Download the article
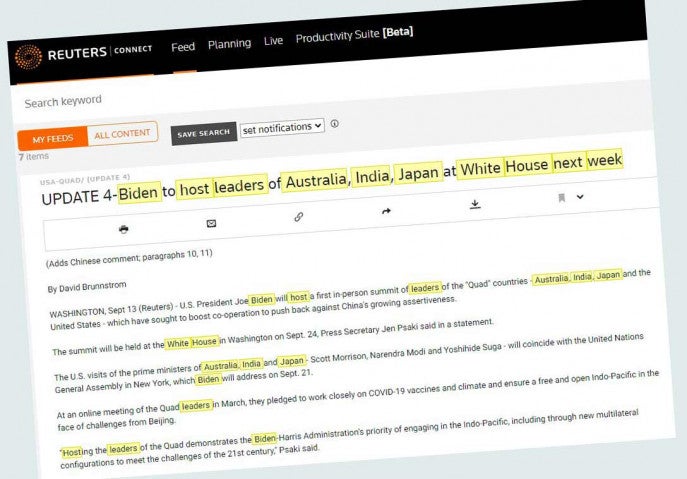 click(x=475, y=204)
